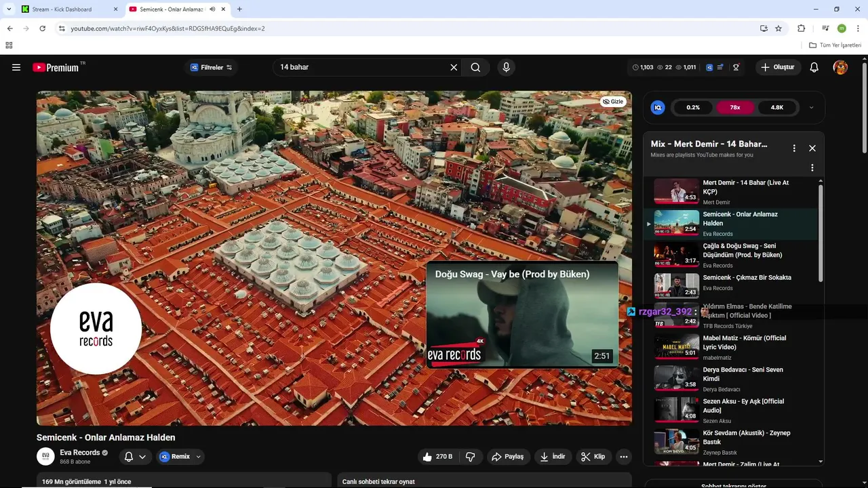This screenshot has width=868, height=488.
Task: Open the lower three-dot menu in Mix panel
Action: click(812, 167)
